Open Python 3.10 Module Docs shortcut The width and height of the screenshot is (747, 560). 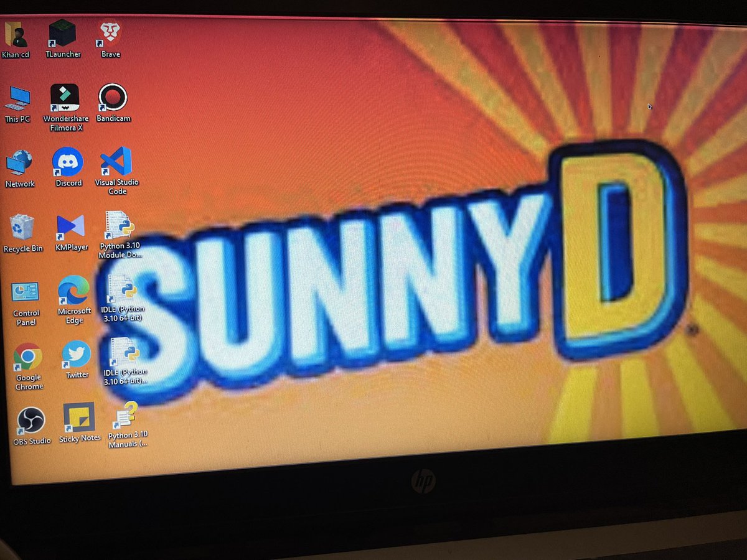(x=120, y=226)
